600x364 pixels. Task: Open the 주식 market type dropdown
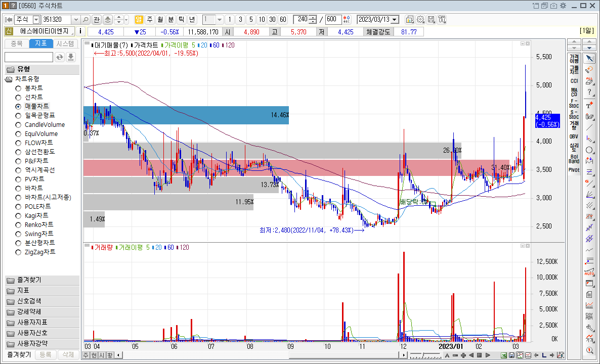[x=36, y=20]
